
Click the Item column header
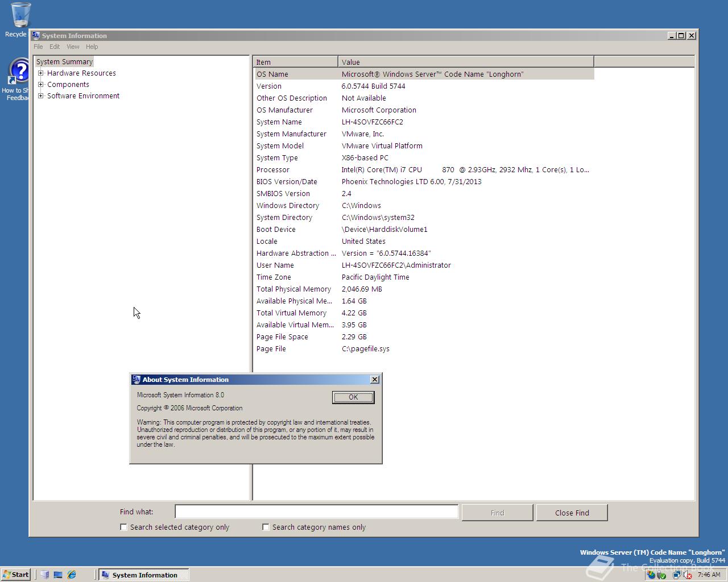296,62
